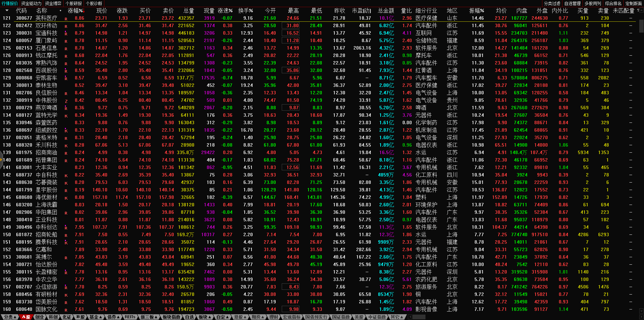The image size is (644, 320).
Task: Open 自选管理 watchlist manager
Action: coord(572,3)
